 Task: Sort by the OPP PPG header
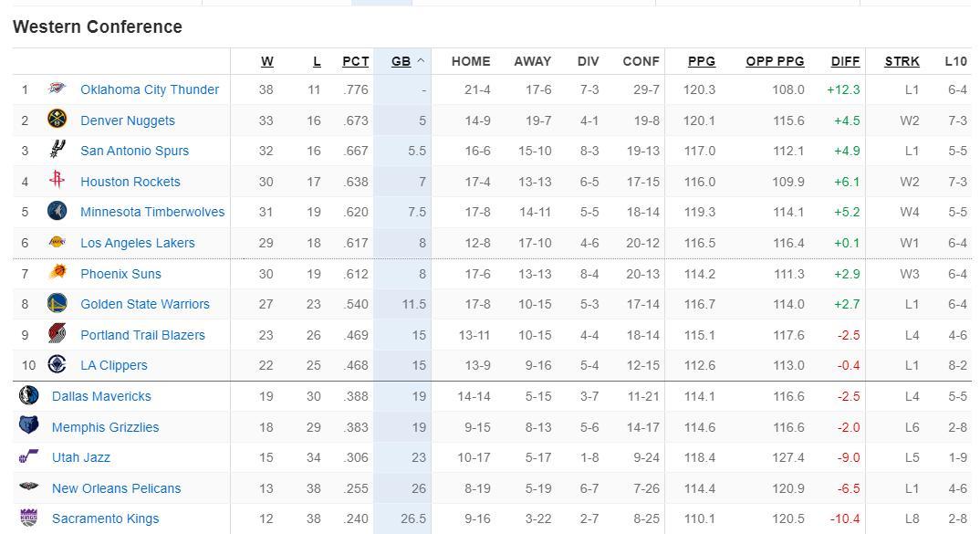pyautogui.click(x=775, y=61)
